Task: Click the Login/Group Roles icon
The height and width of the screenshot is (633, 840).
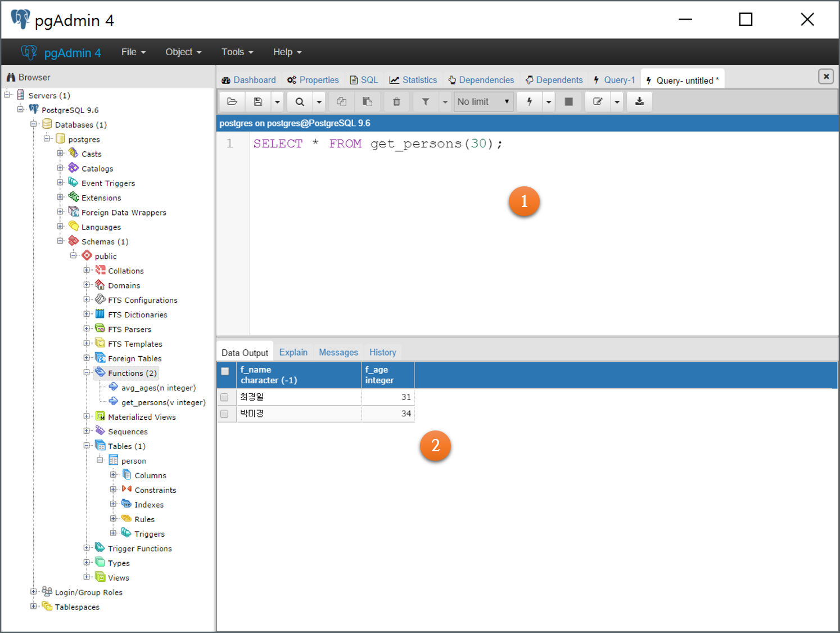Action: [x=47, y=591]
